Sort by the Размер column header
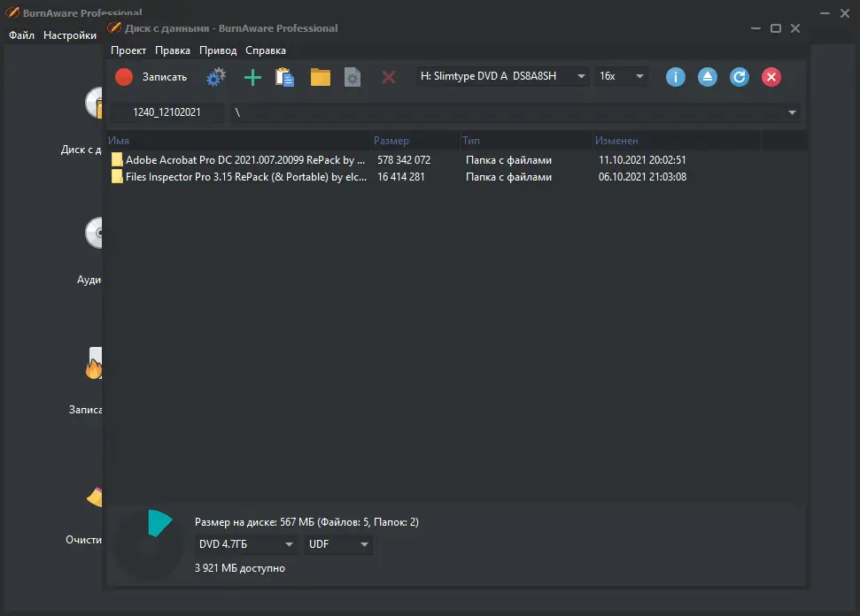 415,141
